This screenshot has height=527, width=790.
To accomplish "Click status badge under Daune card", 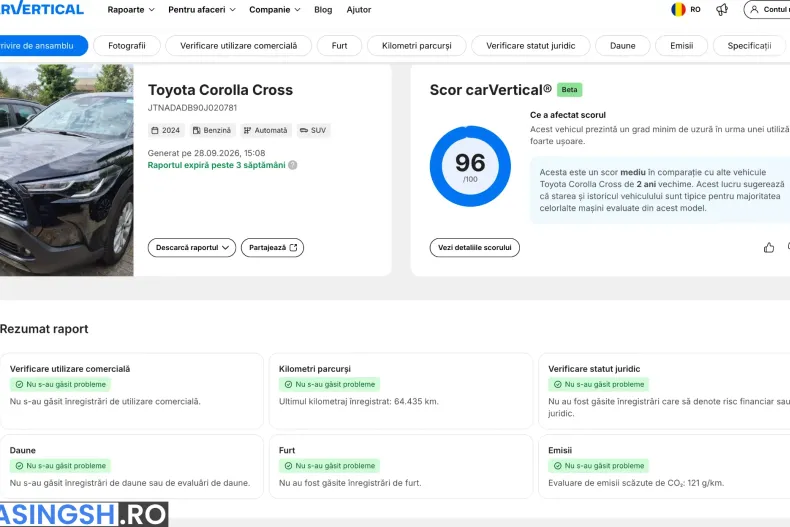I will (60, 466).
